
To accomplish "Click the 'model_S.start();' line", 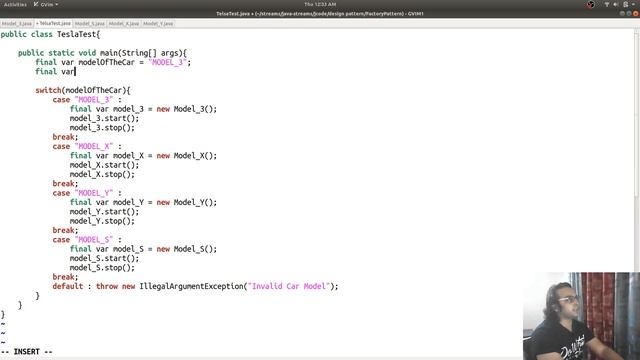I will click(104, 258).
